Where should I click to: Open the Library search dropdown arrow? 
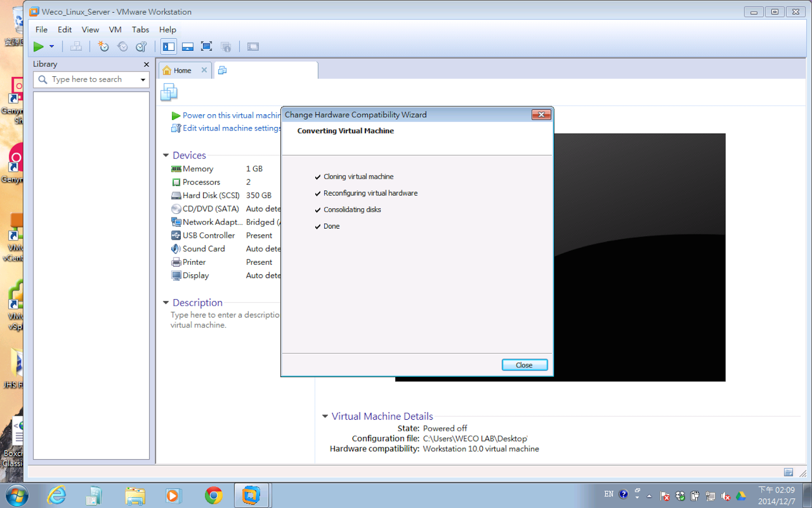point(143,80)
